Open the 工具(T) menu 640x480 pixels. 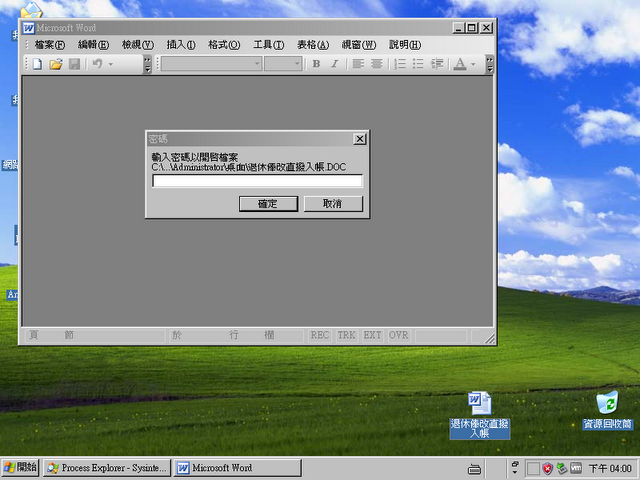click(x=269, y=44)
